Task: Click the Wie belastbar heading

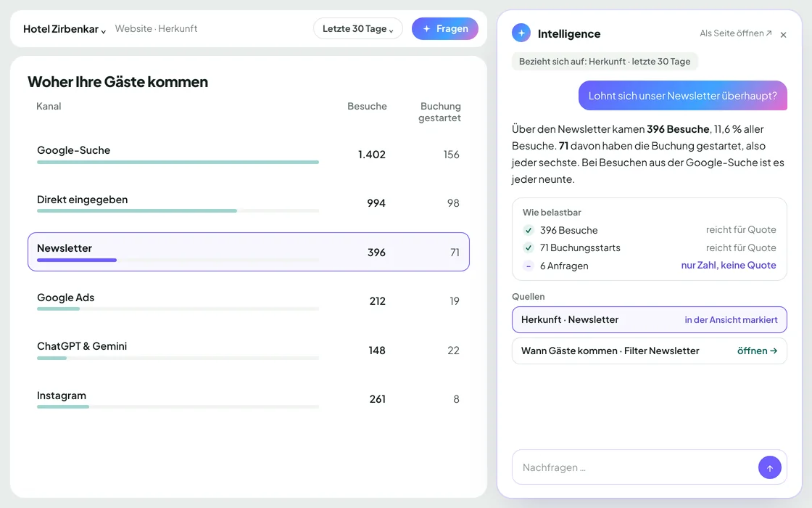Action: (552, 213)
